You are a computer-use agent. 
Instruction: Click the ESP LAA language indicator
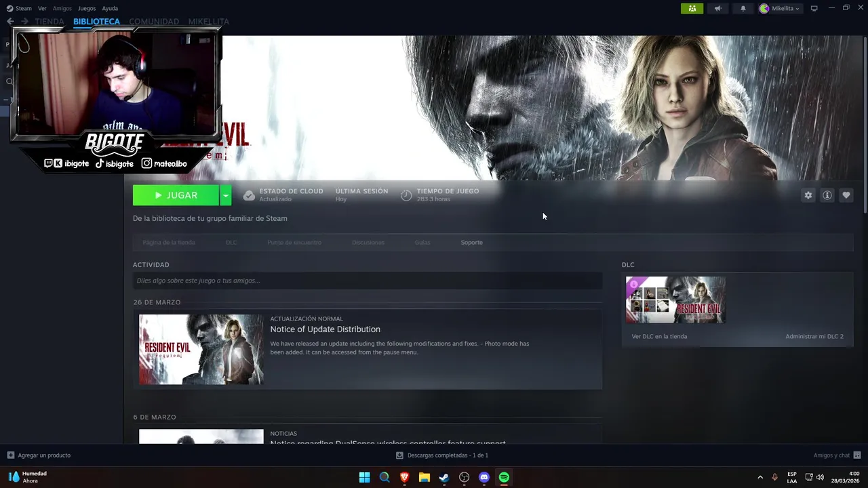click(792, 477)
